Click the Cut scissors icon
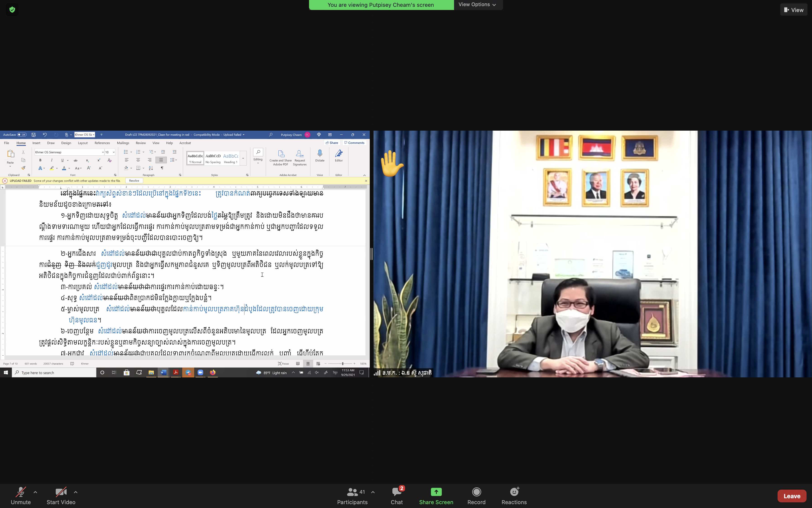Screen dimensions: 812x508 click(x=23, y=152)
